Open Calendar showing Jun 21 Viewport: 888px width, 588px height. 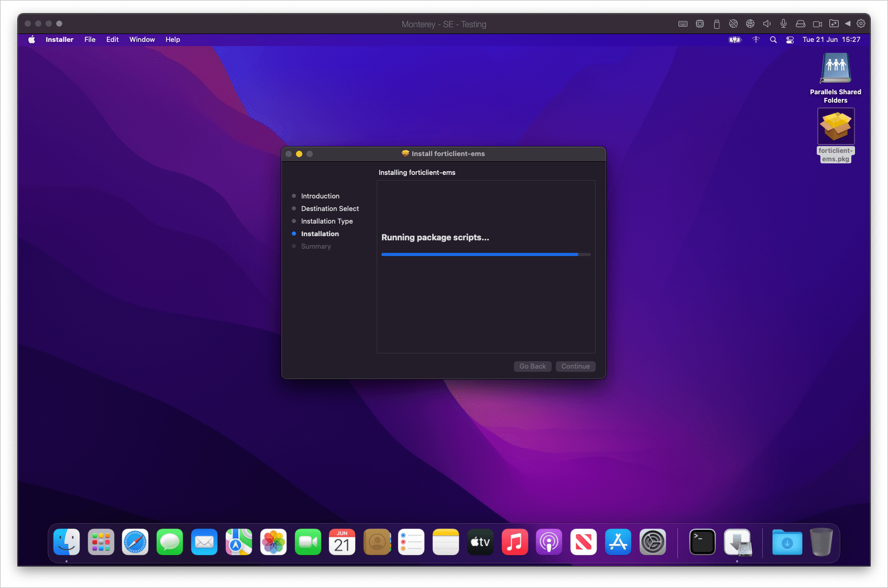coord(342,542)
